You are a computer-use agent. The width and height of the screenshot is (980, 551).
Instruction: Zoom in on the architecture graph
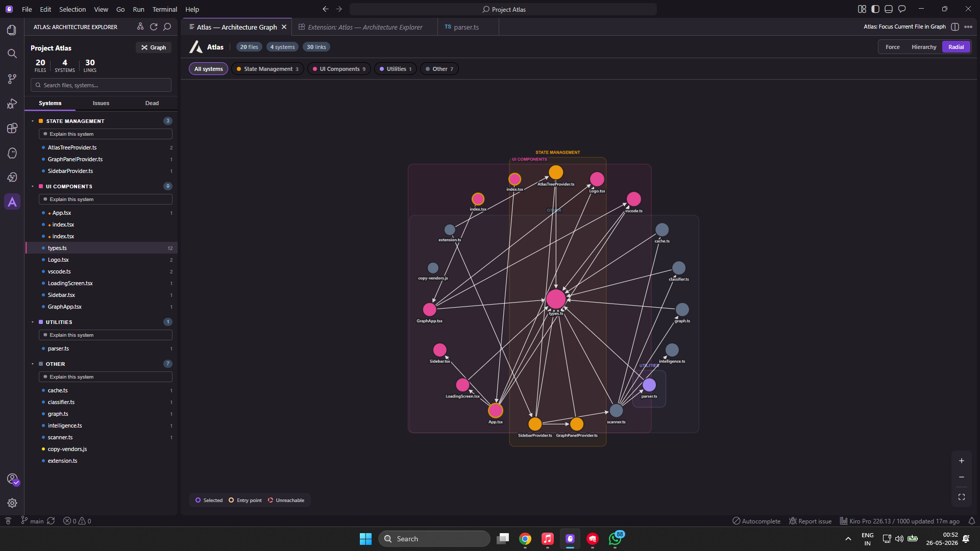click(962, 461)
